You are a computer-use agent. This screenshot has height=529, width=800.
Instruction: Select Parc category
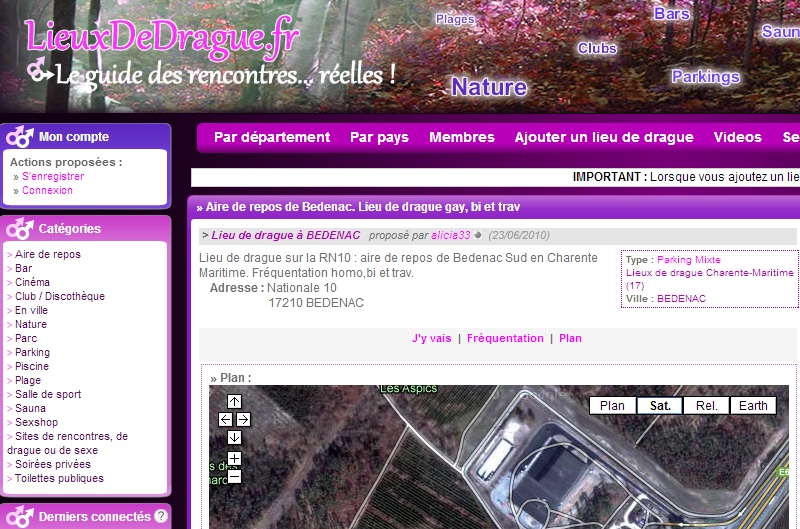tap(26, 338)
